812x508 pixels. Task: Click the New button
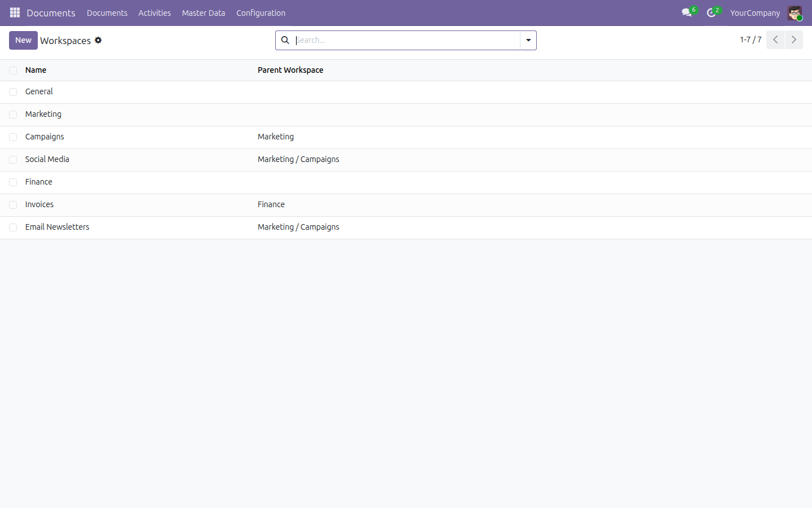coord(23,40)
